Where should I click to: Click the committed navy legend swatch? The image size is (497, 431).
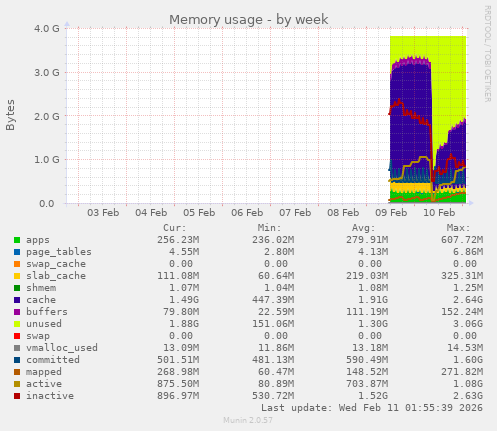(x=17, y=360)
